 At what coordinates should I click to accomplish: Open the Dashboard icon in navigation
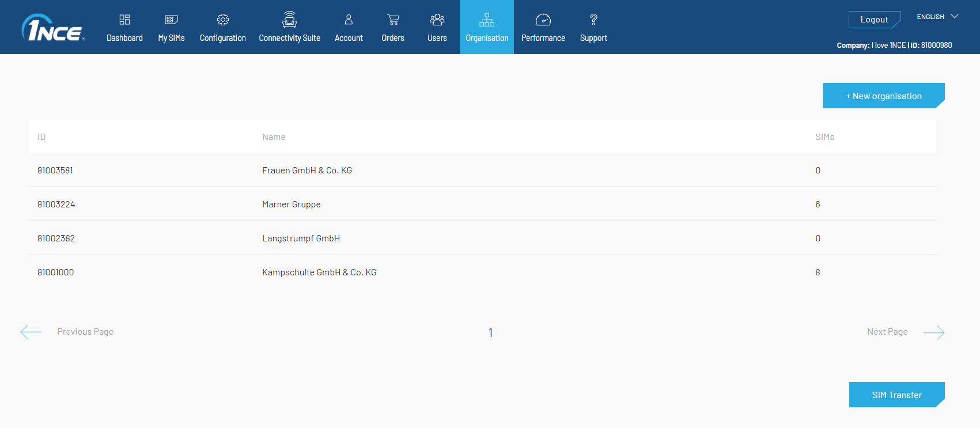pos(124,20)
